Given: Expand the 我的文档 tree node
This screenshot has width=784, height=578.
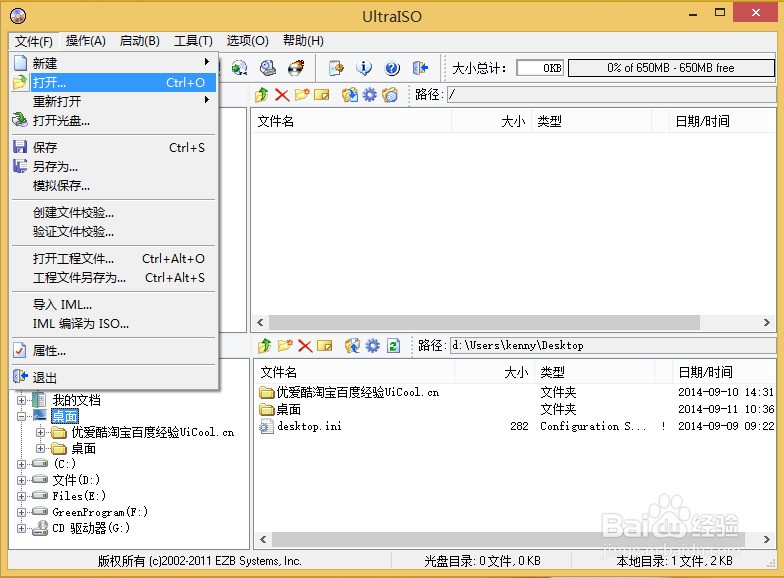Looking at the screenshot, I should tap(22, 400).
